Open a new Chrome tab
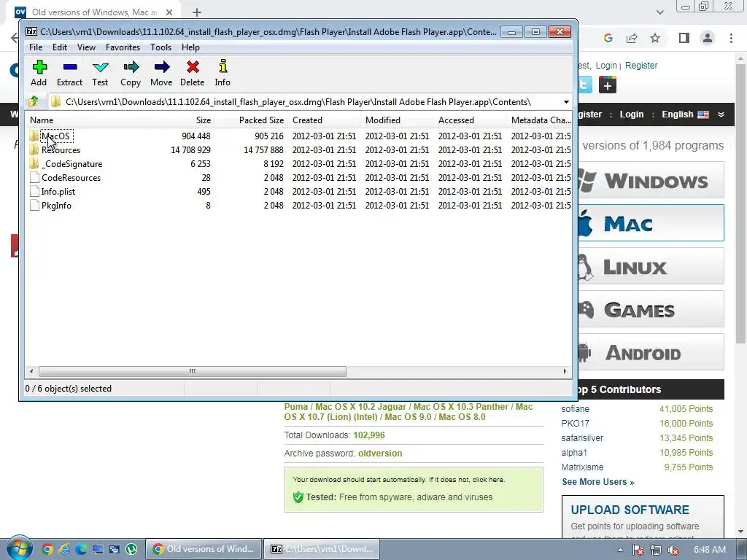The height and width of the screenshot is (560, 747). click(x=197, y=12)
